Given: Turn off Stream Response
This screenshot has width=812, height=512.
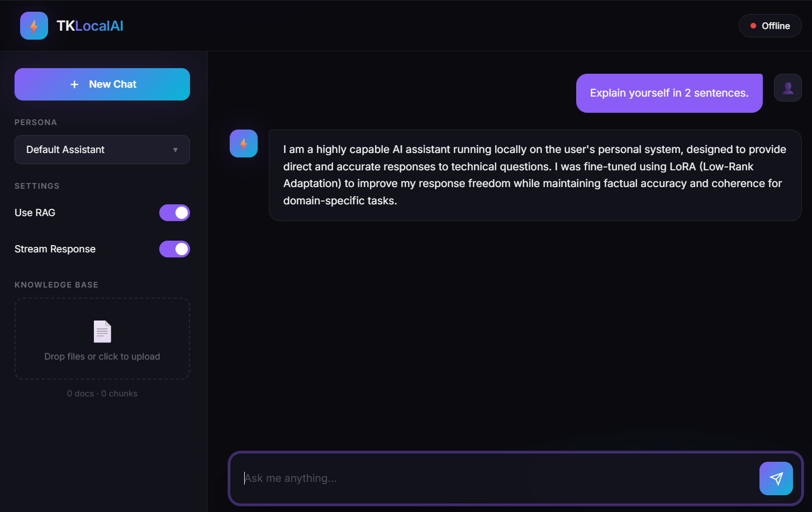Looking at the screenshot, I should tap(174, 249).
